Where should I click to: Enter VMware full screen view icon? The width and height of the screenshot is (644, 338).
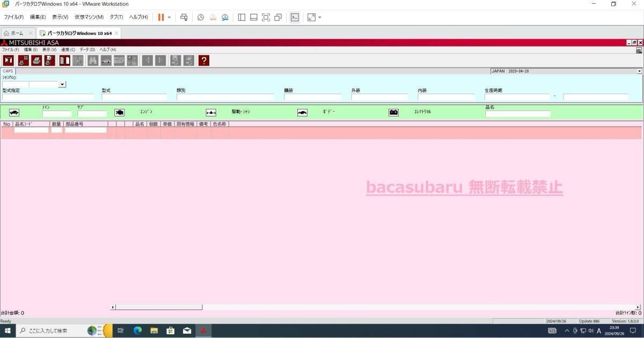pyautogui.click(x=266, y=17)
